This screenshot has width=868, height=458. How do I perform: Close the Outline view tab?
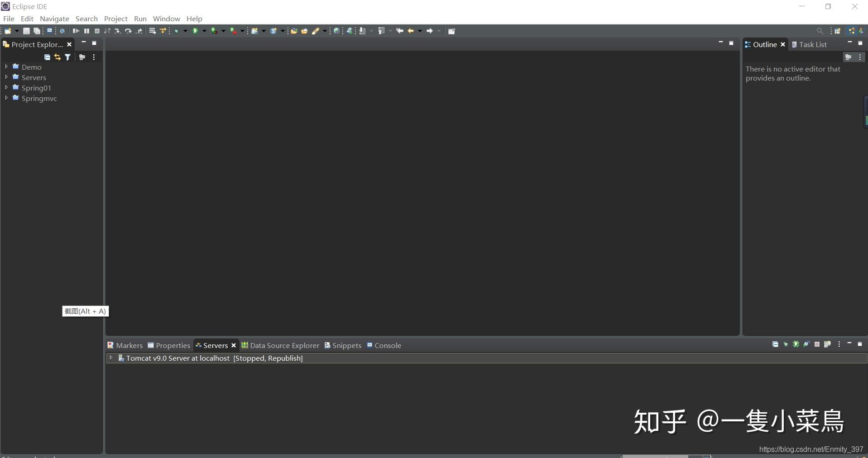click(x=782, y=44)
